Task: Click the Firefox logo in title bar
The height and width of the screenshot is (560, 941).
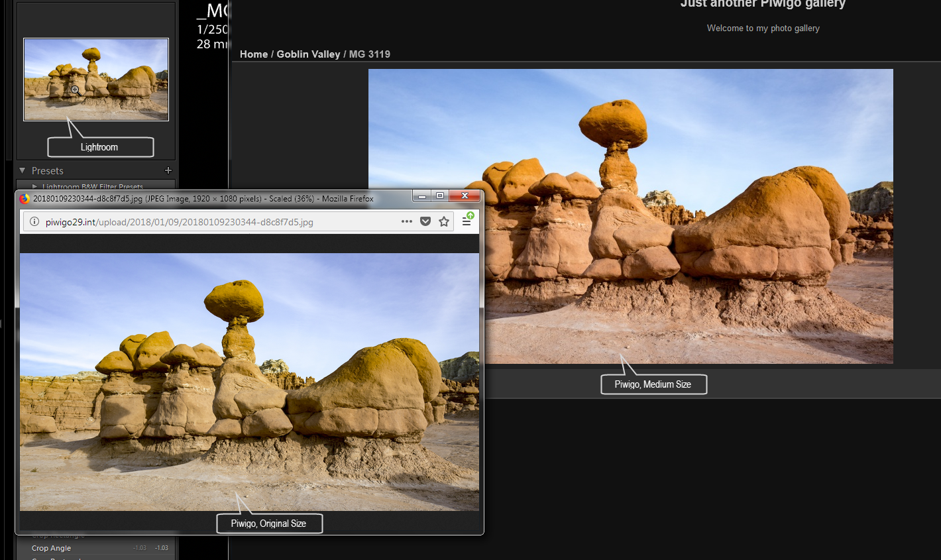Action: [25, 198]
